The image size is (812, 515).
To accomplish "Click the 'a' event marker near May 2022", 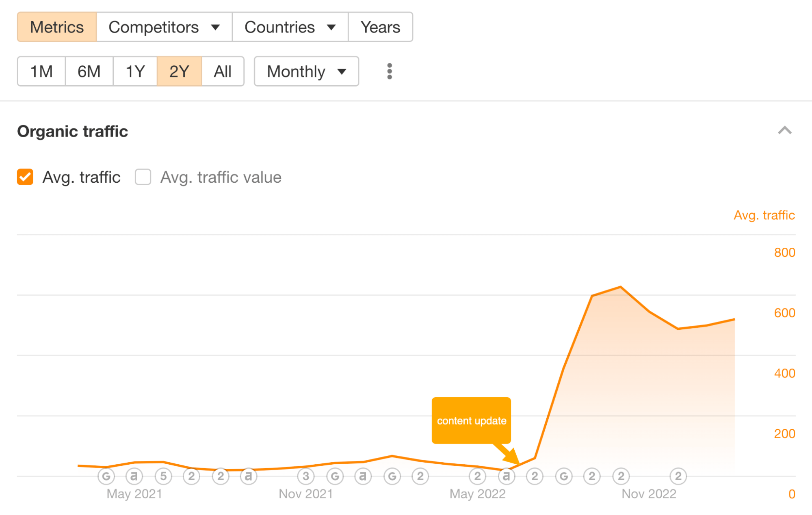I will 506,476.
